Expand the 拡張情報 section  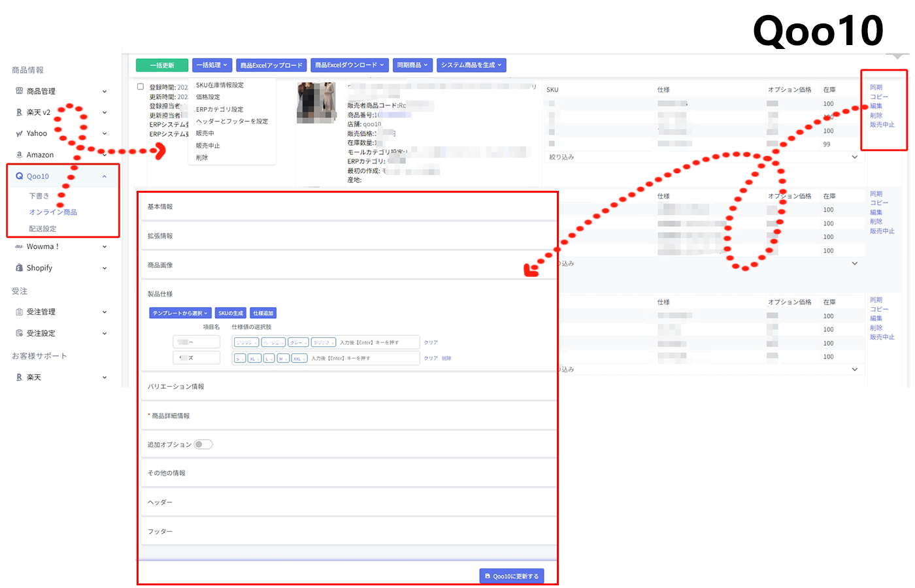349,236
